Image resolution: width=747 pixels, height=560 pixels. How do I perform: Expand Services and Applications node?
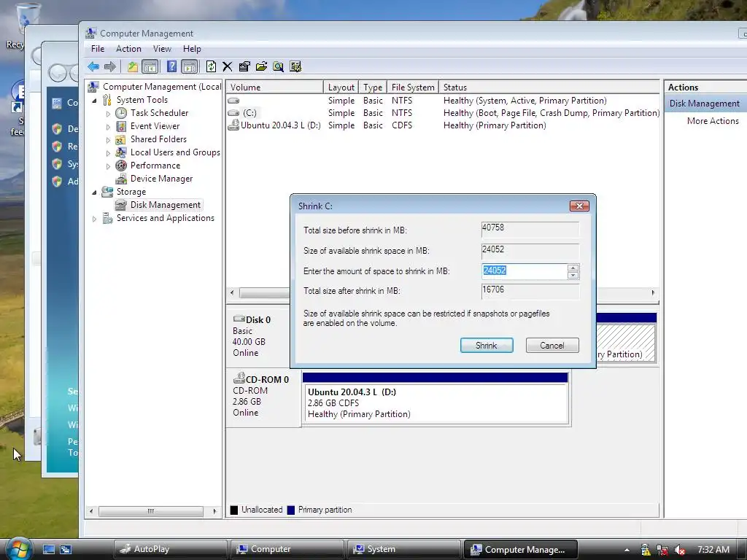94,219
